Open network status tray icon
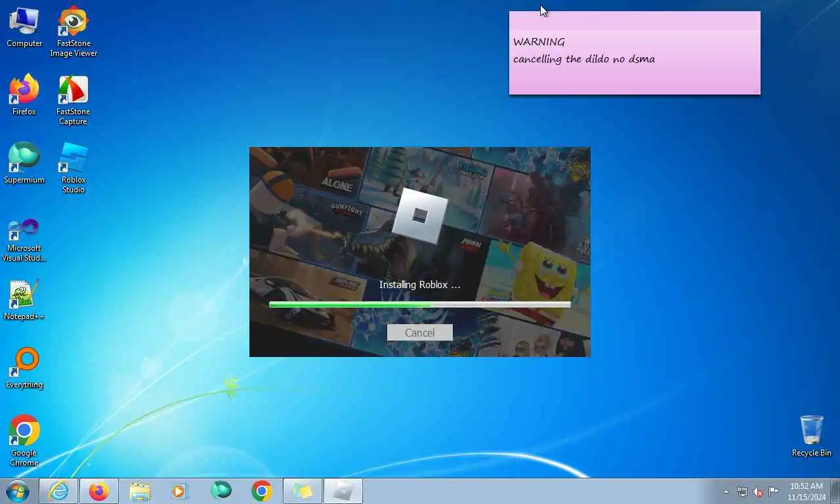Screen dimensions: 840x504 click(742, 492)
